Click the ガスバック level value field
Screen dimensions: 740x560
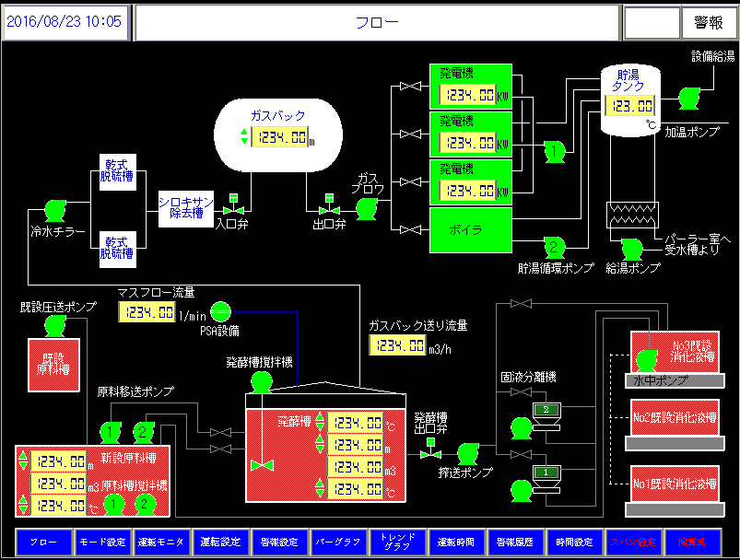pos(280,137)
